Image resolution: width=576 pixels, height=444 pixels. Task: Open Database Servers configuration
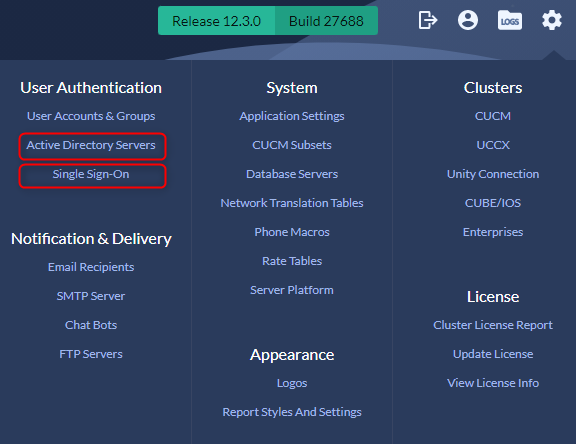292,174
